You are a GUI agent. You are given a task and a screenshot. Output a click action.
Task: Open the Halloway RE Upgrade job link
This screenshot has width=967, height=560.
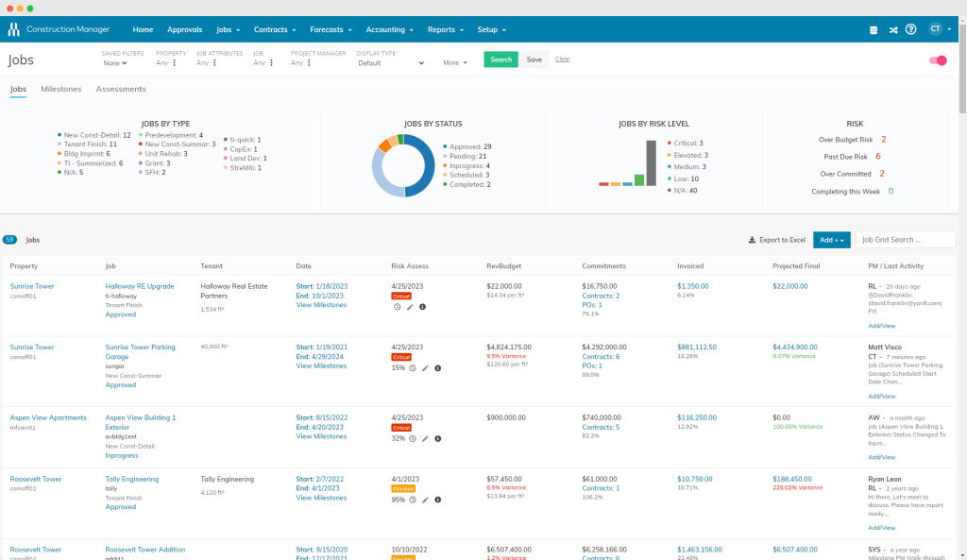pos(140,286)
